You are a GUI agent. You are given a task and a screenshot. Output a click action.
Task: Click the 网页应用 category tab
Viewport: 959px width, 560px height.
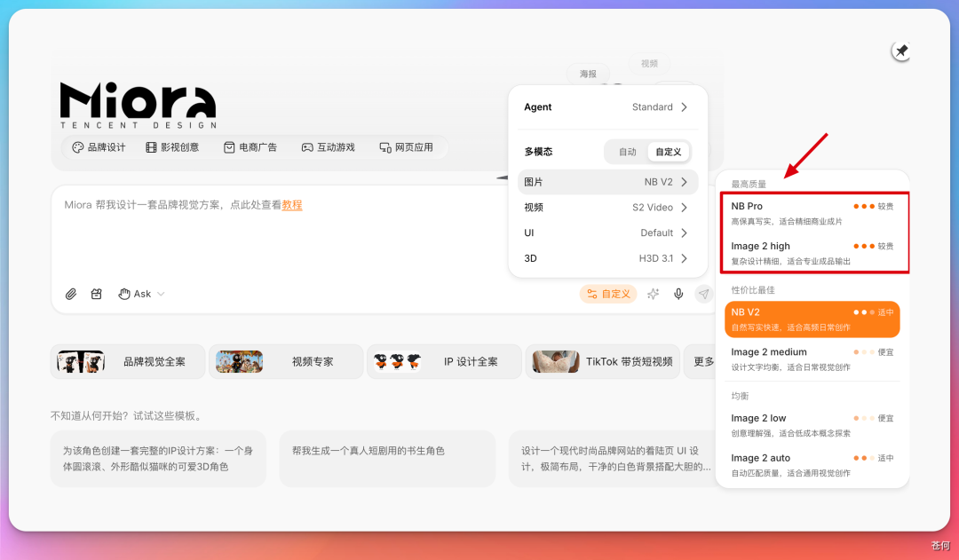pos(406,147)
